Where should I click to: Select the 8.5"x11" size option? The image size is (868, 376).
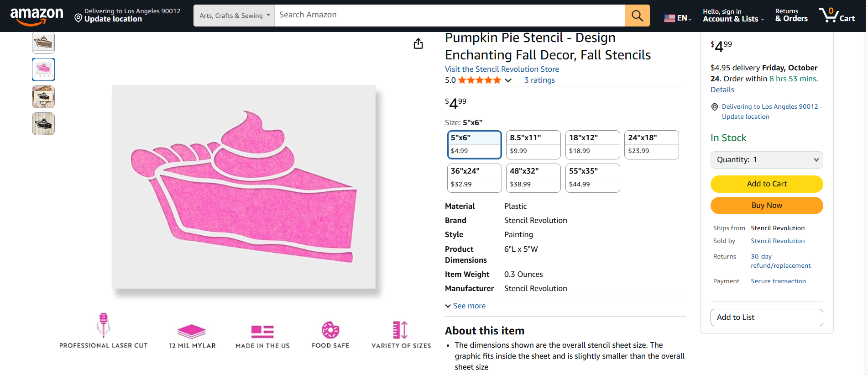(533, 144)
